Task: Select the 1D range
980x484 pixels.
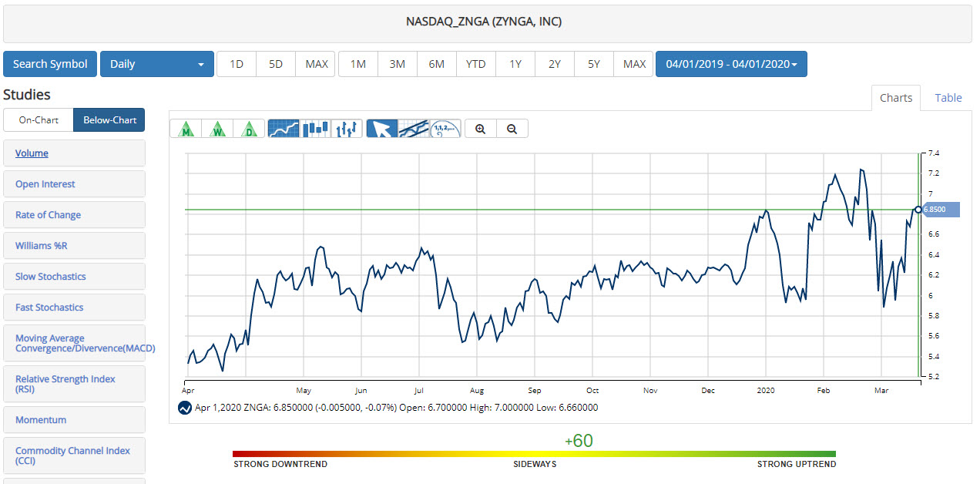Action: click(237, 64)
